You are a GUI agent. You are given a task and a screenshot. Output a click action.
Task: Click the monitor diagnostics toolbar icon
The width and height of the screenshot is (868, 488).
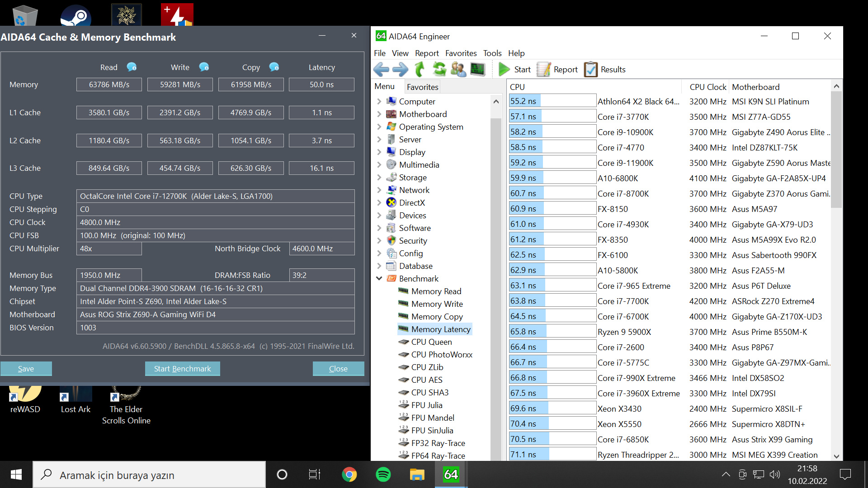coord(478,69)
